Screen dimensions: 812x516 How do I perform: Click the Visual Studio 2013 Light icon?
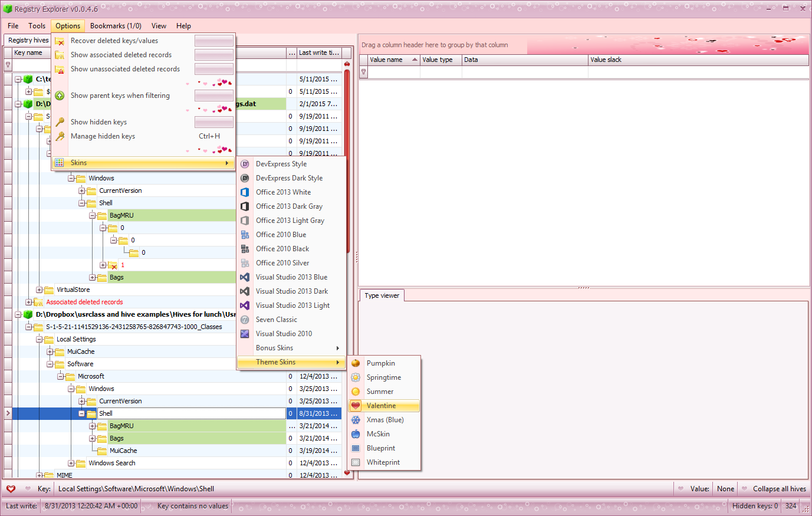tap(245, 305)
